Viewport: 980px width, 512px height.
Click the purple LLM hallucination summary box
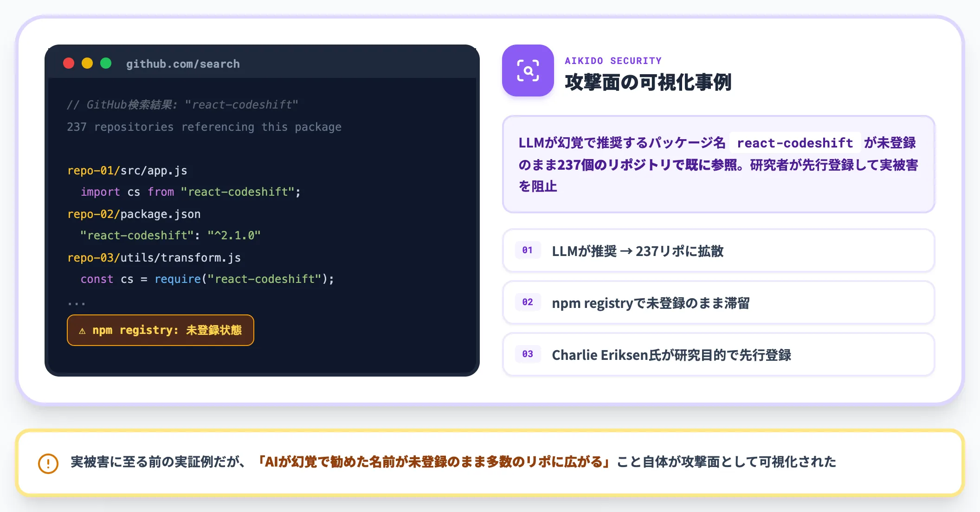tap(718, 164)
